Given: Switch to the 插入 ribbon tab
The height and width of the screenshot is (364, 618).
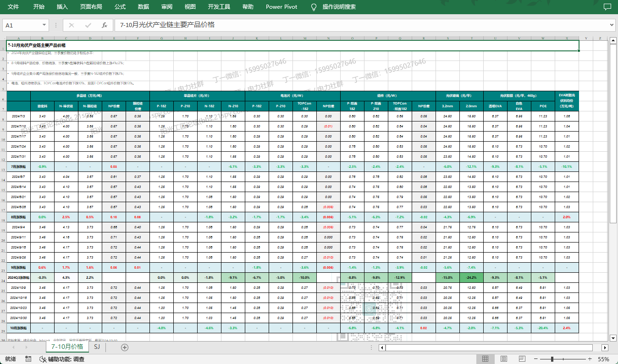Looking at the screenshot, I should point(62,7).
